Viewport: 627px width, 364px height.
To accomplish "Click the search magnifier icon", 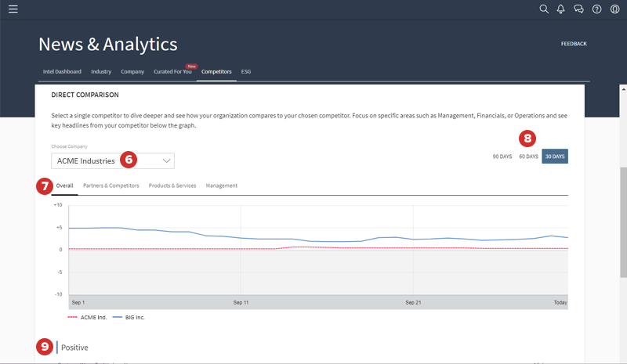I will (545, 9).
